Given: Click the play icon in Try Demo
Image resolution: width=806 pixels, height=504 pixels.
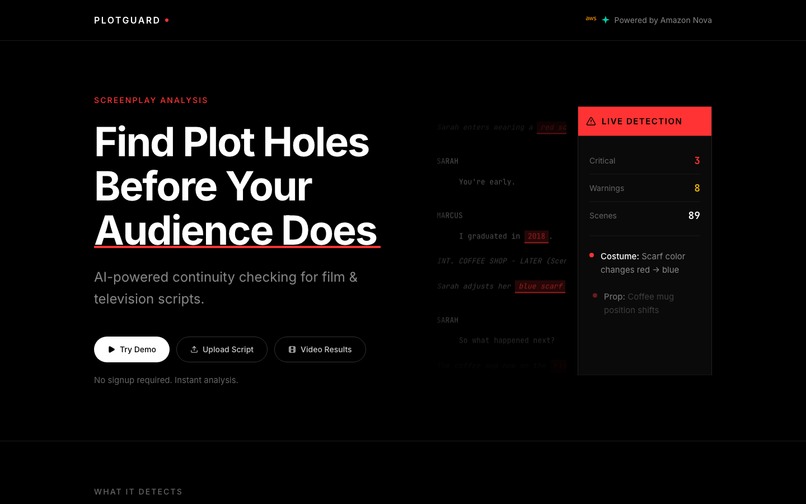Looking at the screenshot, I should pyautogui.click(x=112, y=349).
